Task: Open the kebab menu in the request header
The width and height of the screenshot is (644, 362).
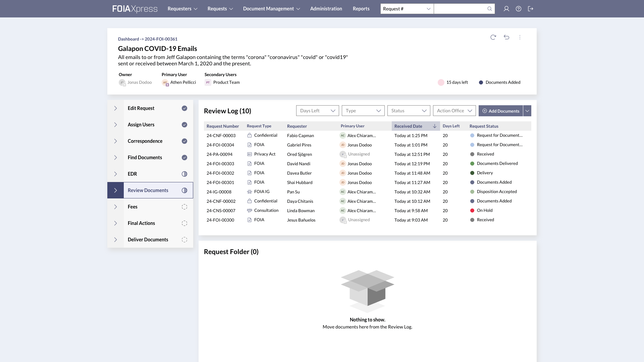Action: pos(520,37)
